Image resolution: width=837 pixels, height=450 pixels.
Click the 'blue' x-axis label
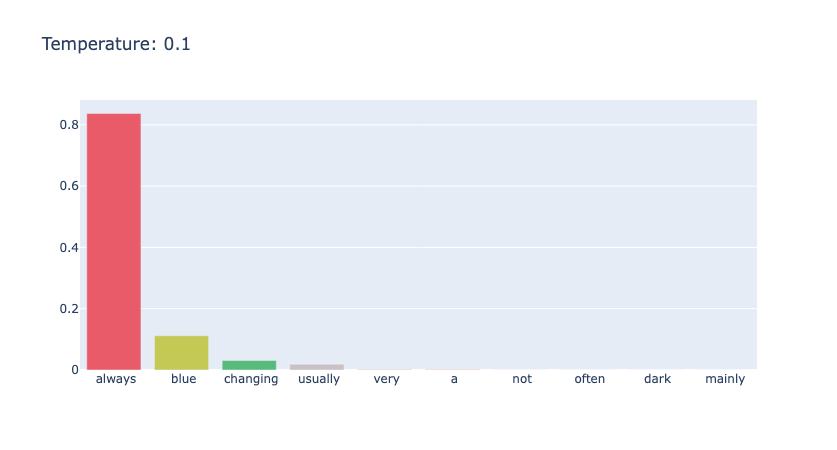pyautogui.click(x=184, y=379)
